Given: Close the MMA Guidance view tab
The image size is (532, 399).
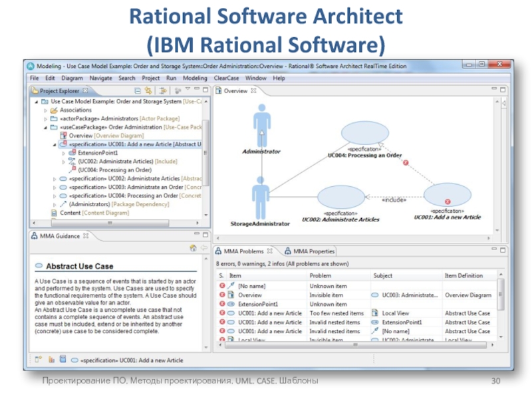Looking at the screenshot, I should (86, 235).
